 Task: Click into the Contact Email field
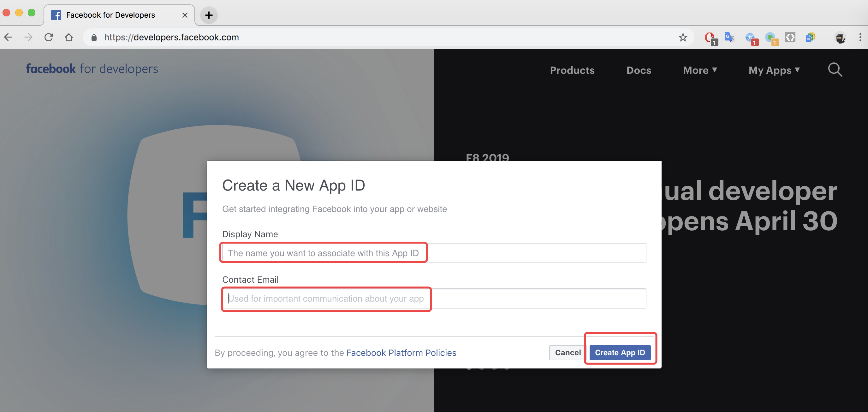(434, 298)
